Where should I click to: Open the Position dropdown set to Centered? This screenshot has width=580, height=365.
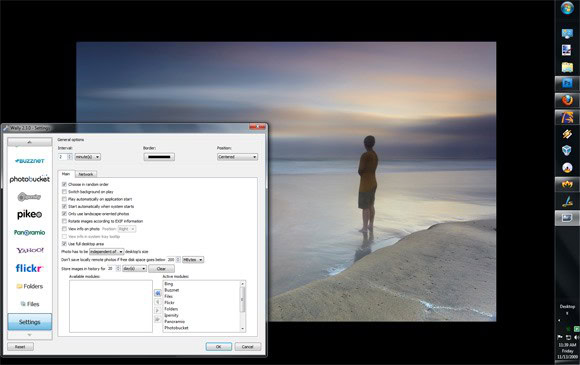[x=237, y=157]
